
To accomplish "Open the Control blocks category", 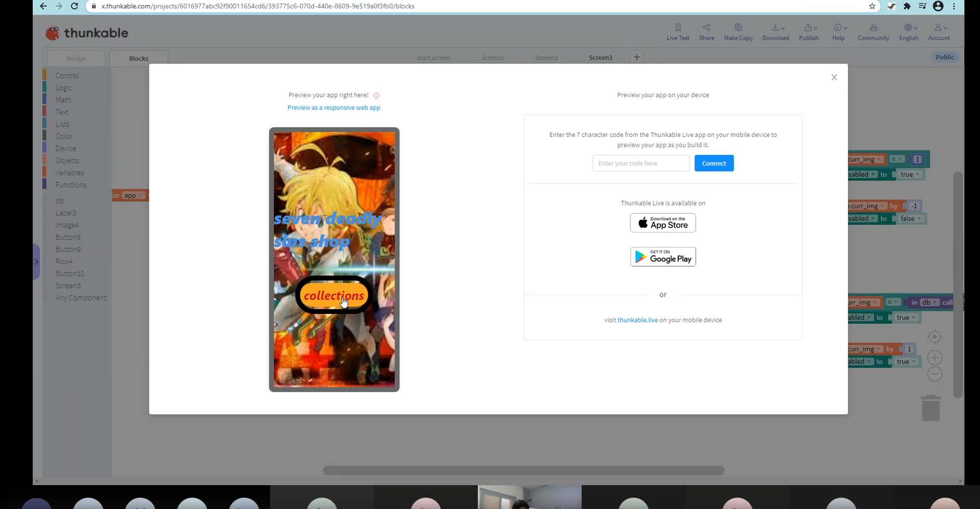I will coord(67,76).
